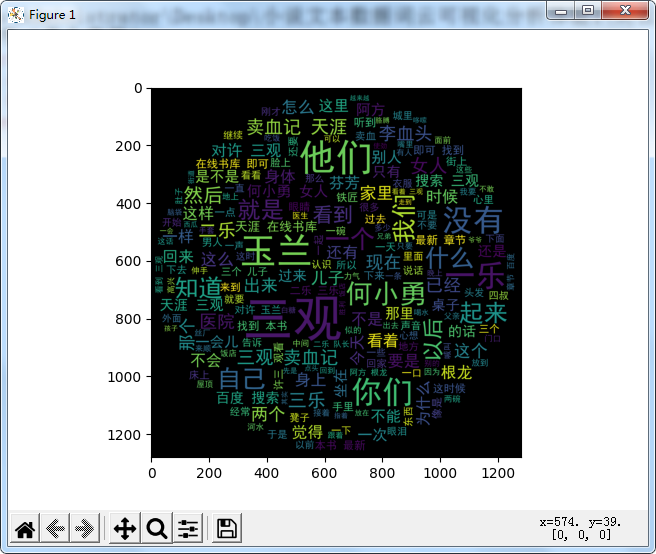
Task: Click the word cloud image plot
Action: 336,273
